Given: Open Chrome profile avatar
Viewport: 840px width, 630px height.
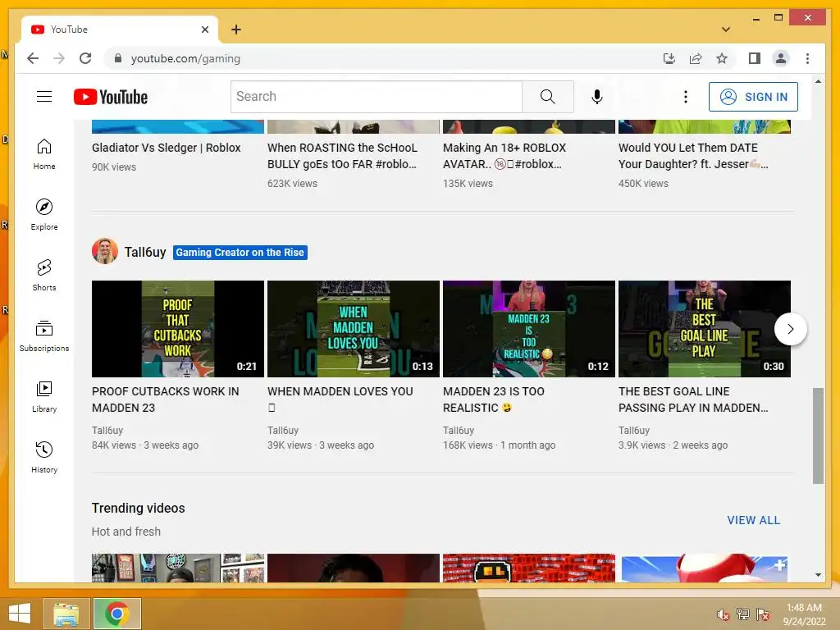Looking at the screenshot, I should pyautogui.click(x=781, y=58).
